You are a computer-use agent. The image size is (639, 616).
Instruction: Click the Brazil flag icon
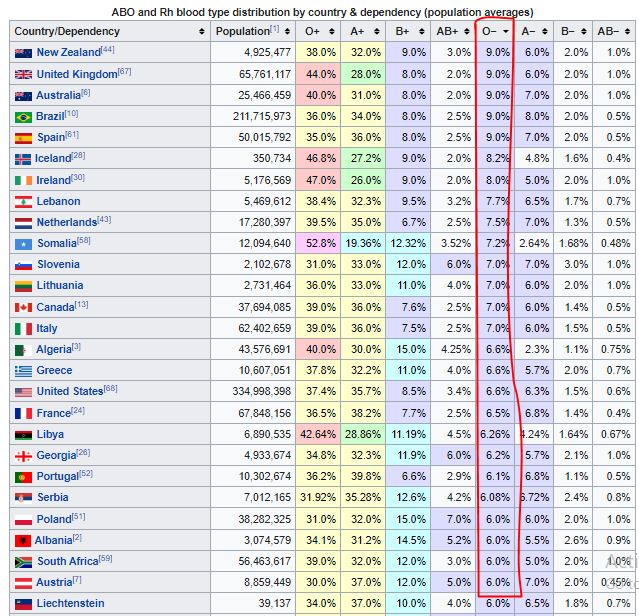(x=23, y=117)
